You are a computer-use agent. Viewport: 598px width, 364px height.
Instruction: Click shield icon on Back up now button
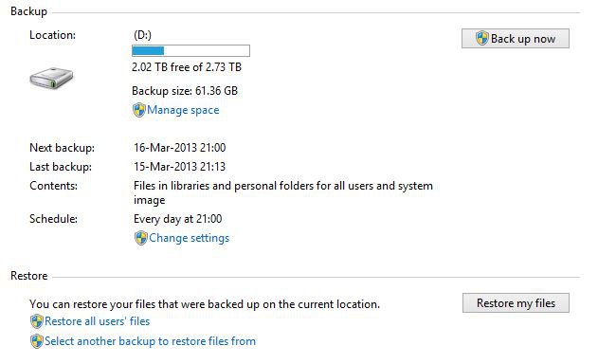click(481, 38)
